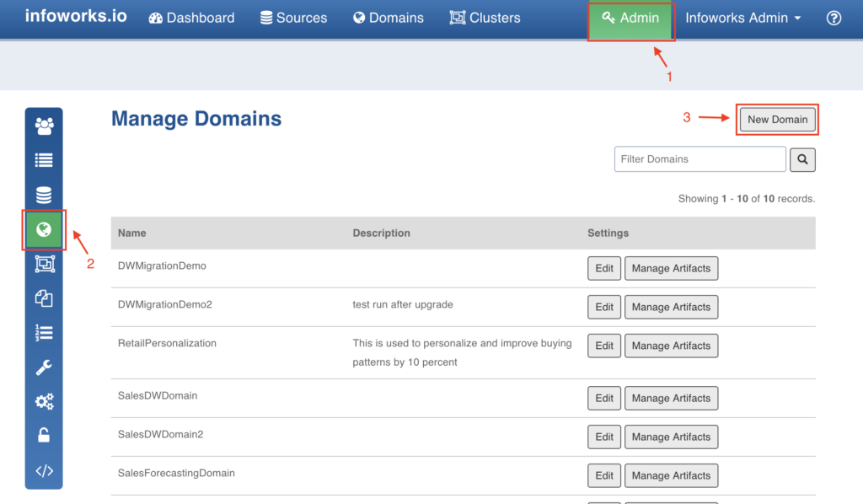Open the Dashboard menu item
This screenshot has width=863, height=504.
coord(191,19)
